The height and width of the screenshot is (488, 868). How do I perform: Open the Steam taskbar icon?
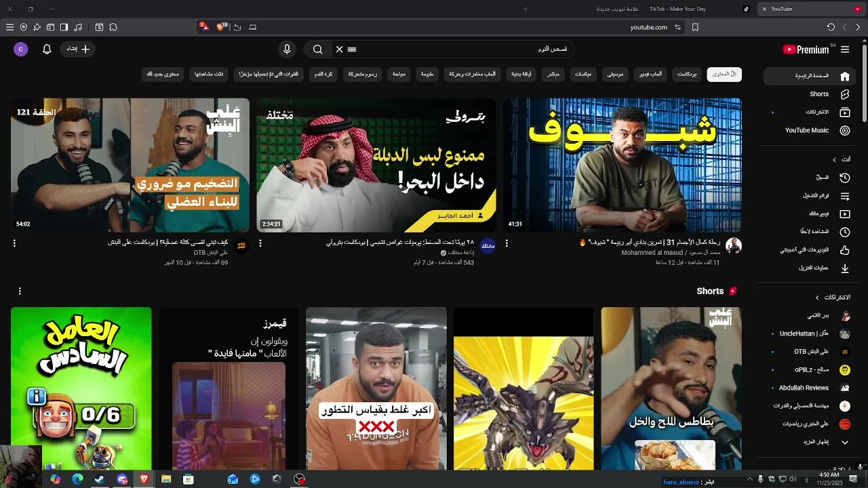100,479
